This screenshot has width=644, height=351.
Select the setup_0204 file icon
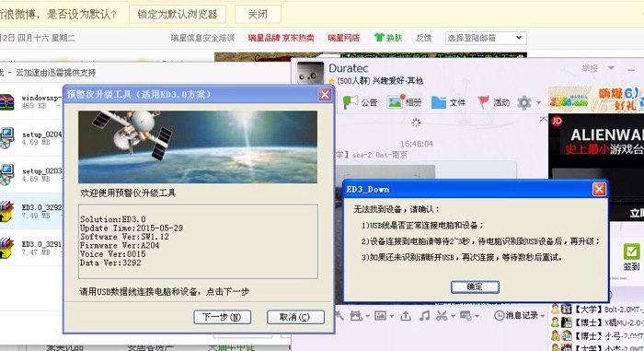pos(6,138)
